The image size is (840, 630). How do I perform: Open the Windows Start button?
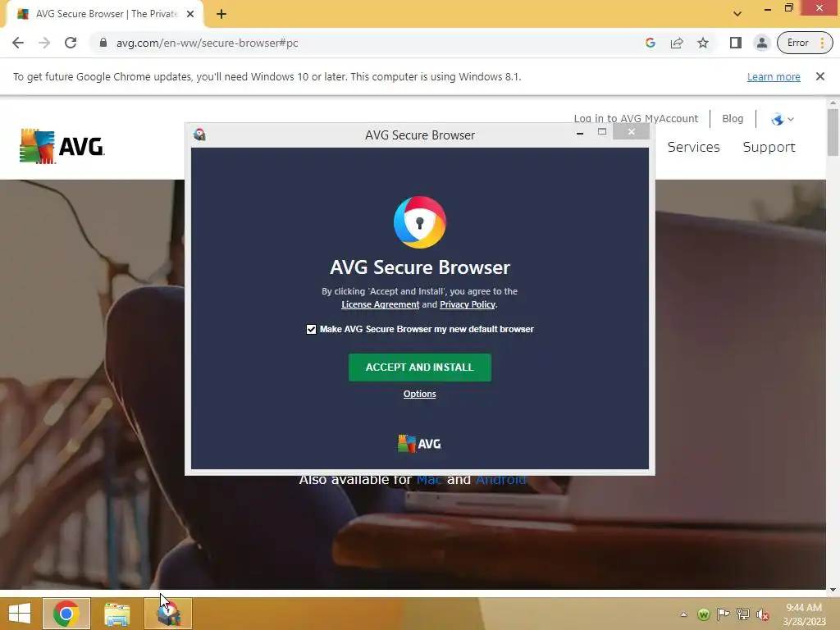click(x=20, y=614)
